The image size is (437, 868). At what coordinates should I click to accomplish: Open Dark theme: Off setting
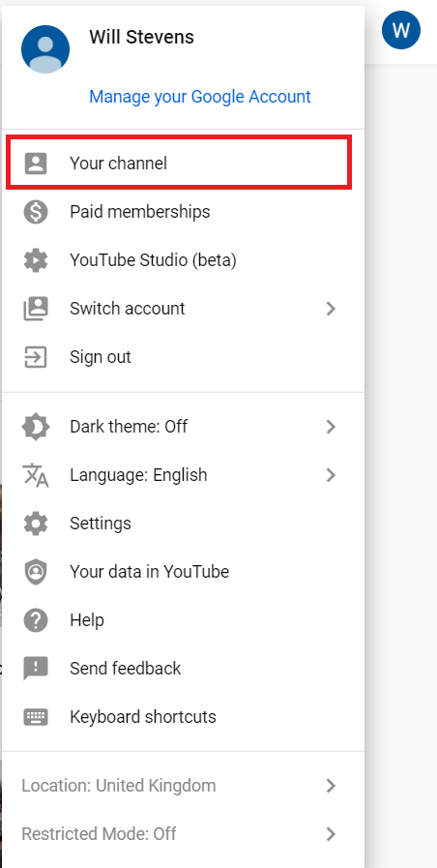tap(183, 427)
